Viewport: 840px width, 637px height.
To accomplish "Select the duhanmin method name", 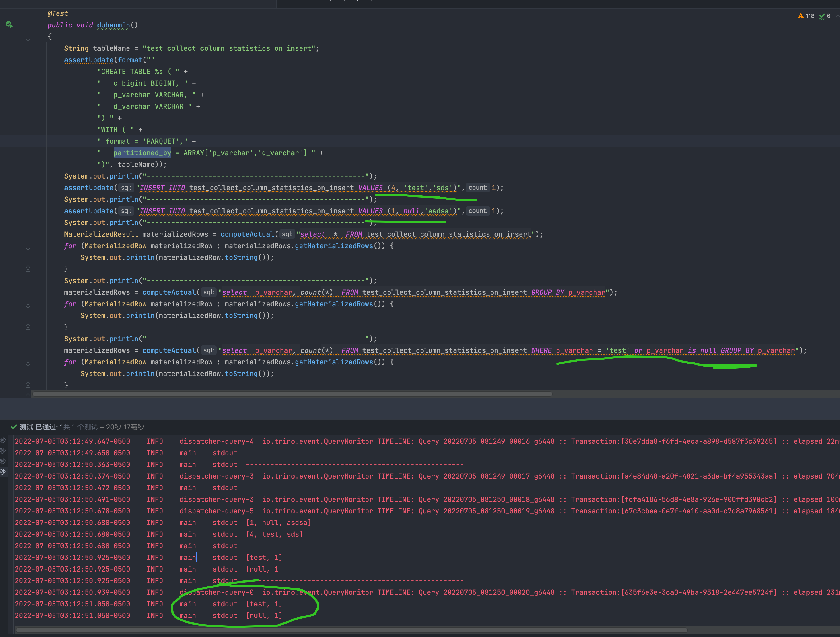I will click(x=113, y=25).
